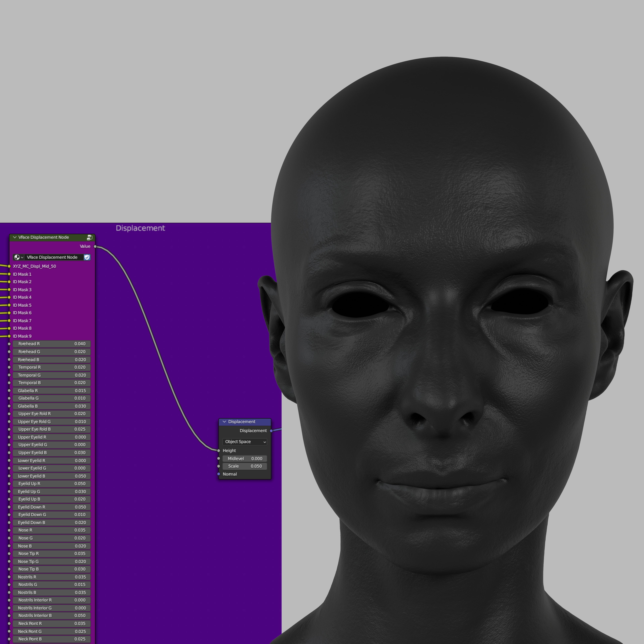Click the Normal input socket on Displacement node

[219, 474]
